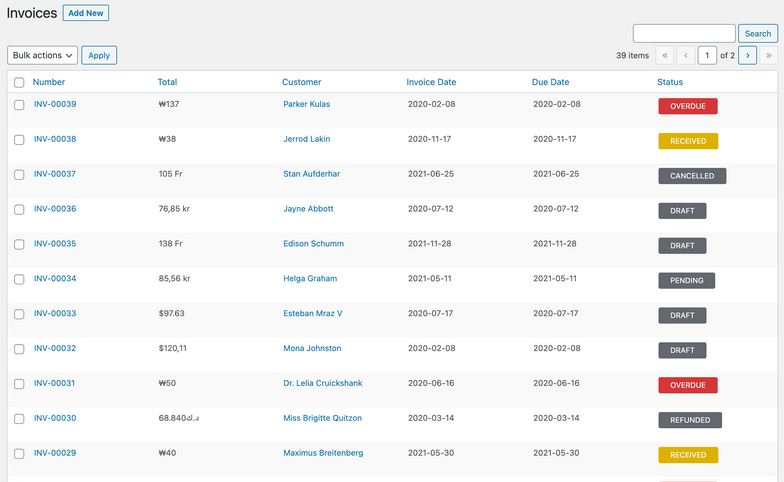Select checkbox for invoice INV-00034
Image resolution: width=784 pixels, height=482 pixels.
coord(19,280)
